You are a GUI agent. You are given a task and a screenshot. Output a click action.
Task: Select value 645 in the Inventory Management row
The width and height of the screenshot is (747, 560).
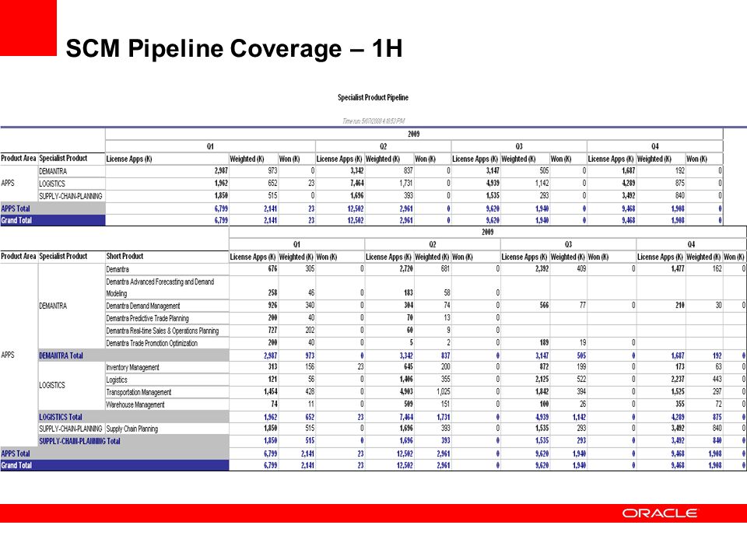point(409,366)
